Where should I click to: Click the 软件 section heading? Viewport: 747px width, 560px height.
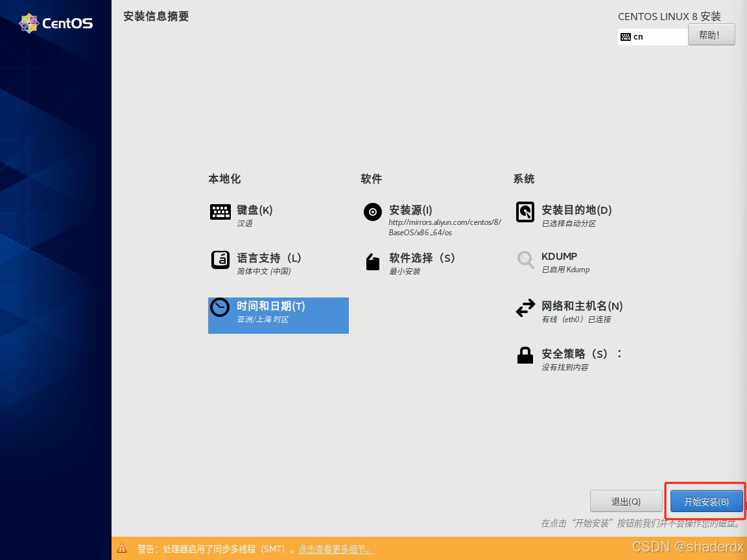[371, 179]
